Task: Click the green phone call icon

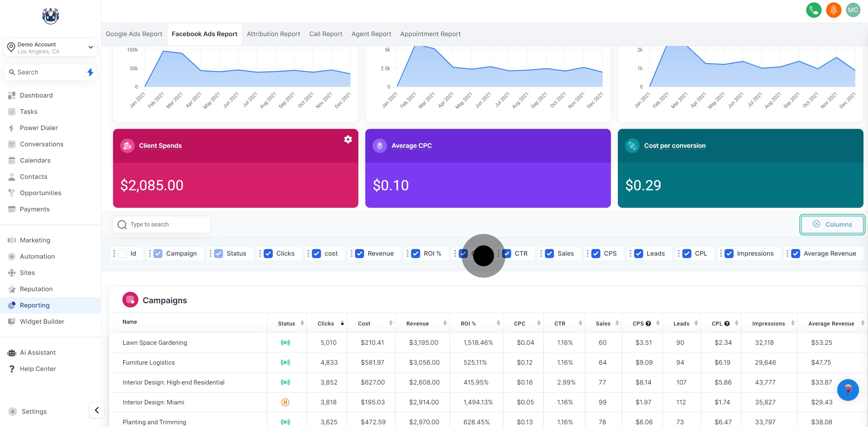Action: point(813,10)
